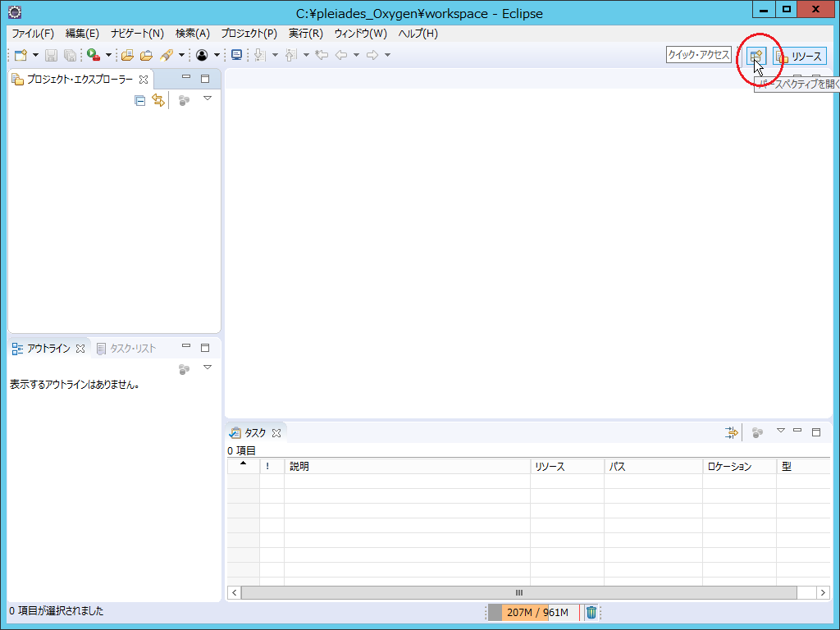The image size is (840, 630).
Task: Select the Save icon in the toolbar
Action: [x=50, y=55]
